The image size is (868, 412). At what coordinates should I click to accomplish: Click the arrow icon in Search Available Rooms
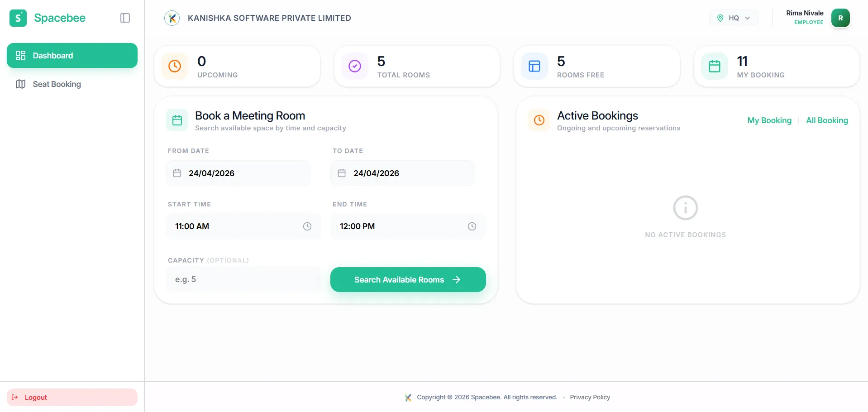456,280
